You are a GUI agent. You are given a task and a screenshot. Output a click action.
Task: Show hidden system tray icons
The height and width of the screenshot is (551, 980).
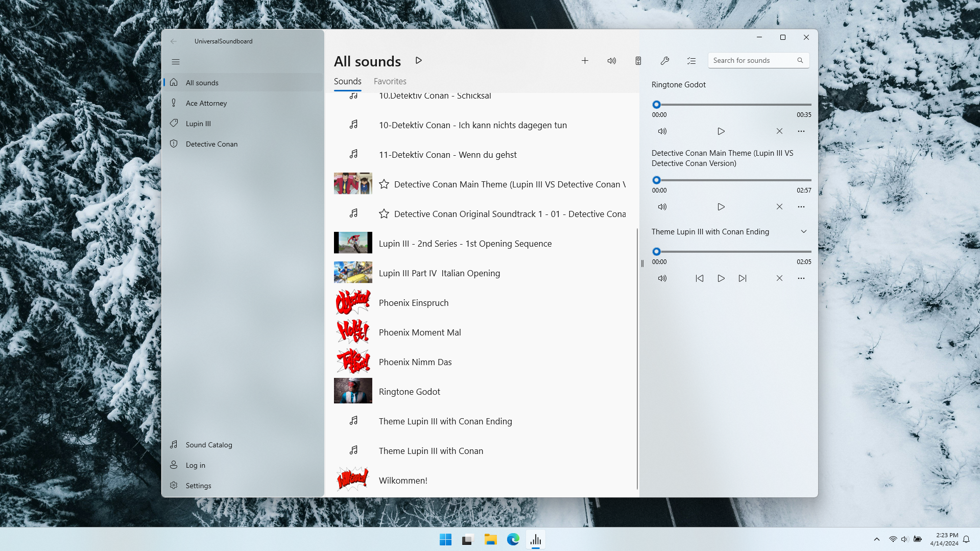tap(877, 539)
